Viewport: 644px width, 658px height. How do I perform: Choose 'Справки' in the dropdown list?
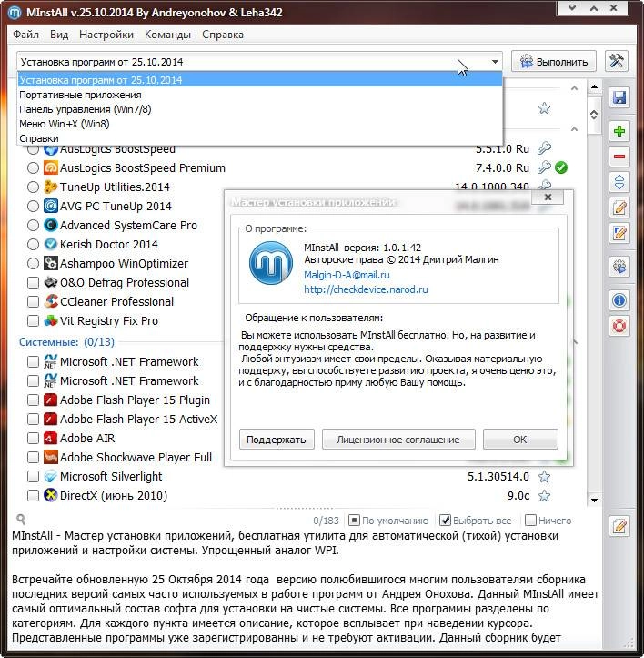point(260,138)
